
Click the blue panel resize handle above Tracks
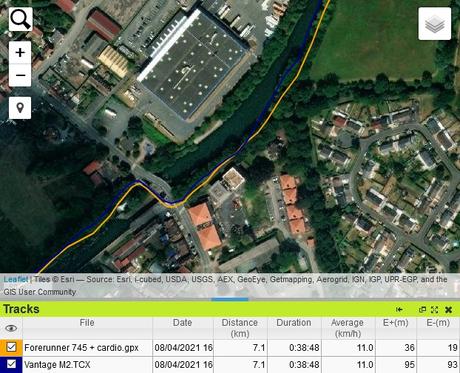coord(230,299)
